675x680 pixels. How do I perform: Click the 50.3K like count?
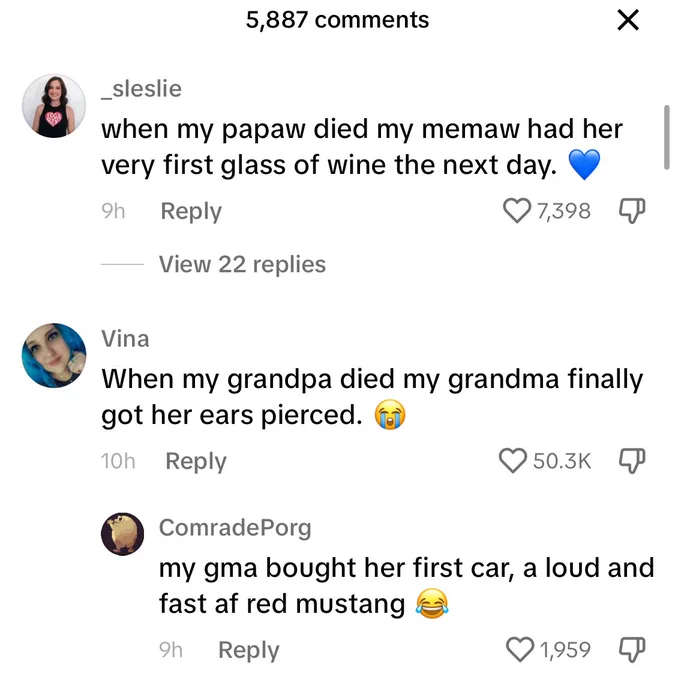click(x=562, y=461)
